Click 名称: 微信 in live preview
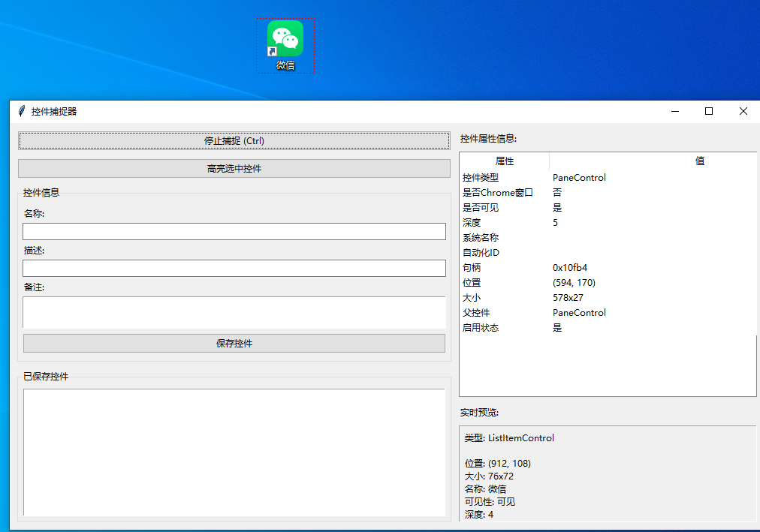The height and width of the screenshot is (532, 760). point(485,489)
